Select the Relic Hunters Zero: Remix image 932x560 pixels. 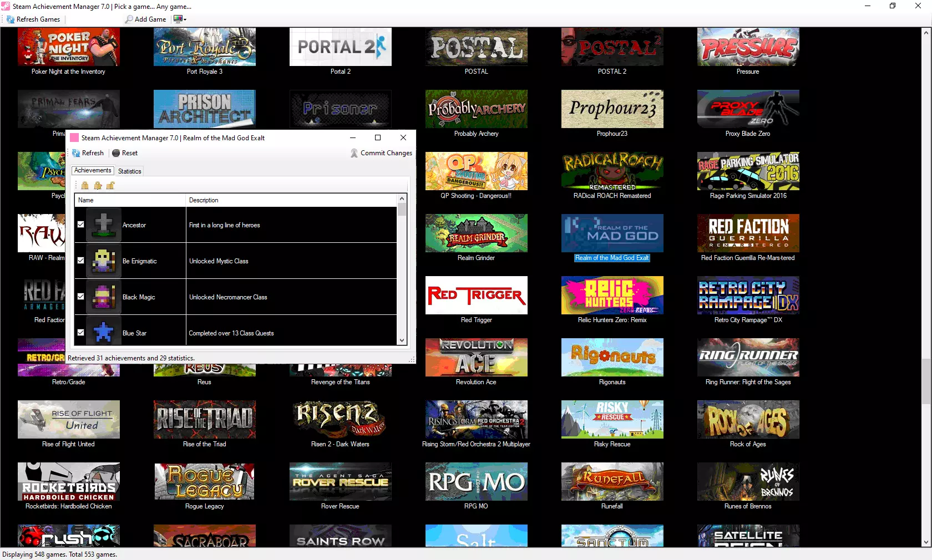pos(612,296)
